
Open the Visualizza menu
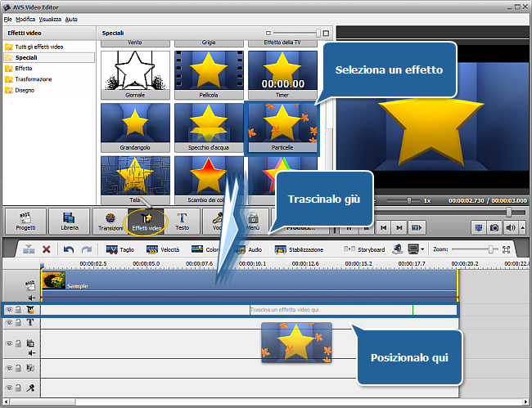[x=51, y=18]
